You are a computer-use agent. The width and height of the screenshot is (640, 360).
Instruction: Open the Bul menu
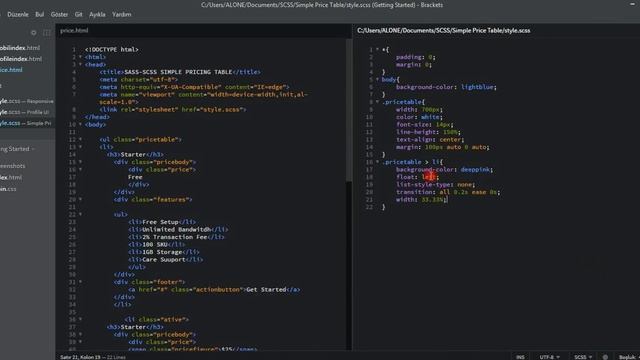tap(40, 14)
